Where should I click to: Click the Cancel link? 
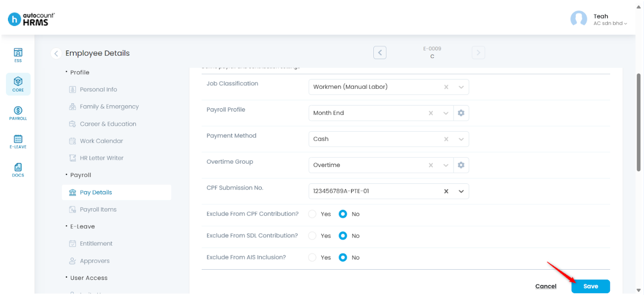coord(546,286)
